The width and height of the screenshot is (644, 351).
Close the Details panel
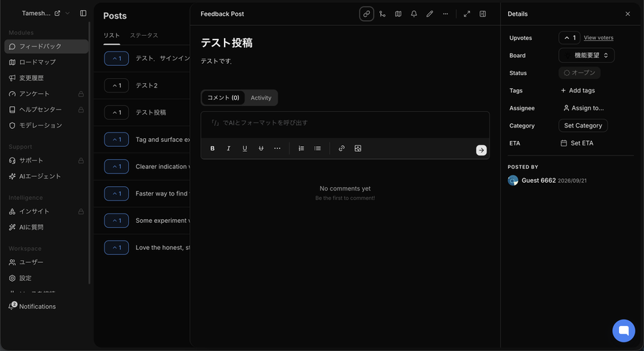click(x=628, y=14)
